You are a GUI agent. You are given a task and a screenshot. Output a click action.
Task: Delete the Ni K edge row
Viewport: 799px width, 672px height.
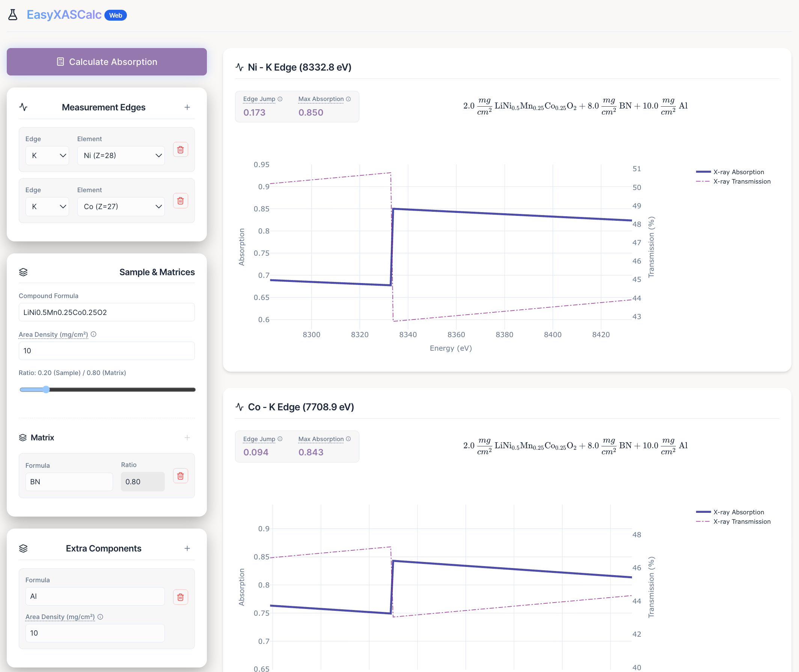coord(180,150)
